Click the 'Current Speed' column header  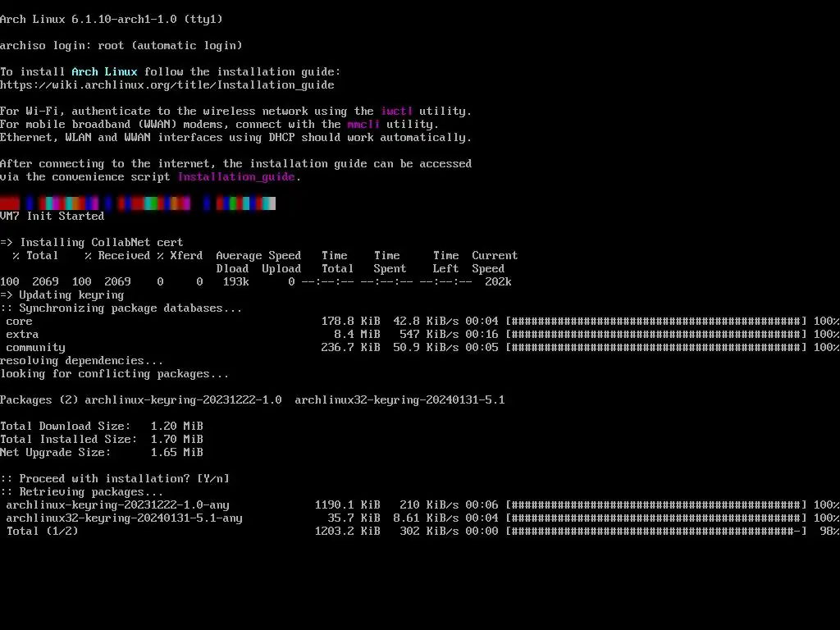click(x=495, y=262)
